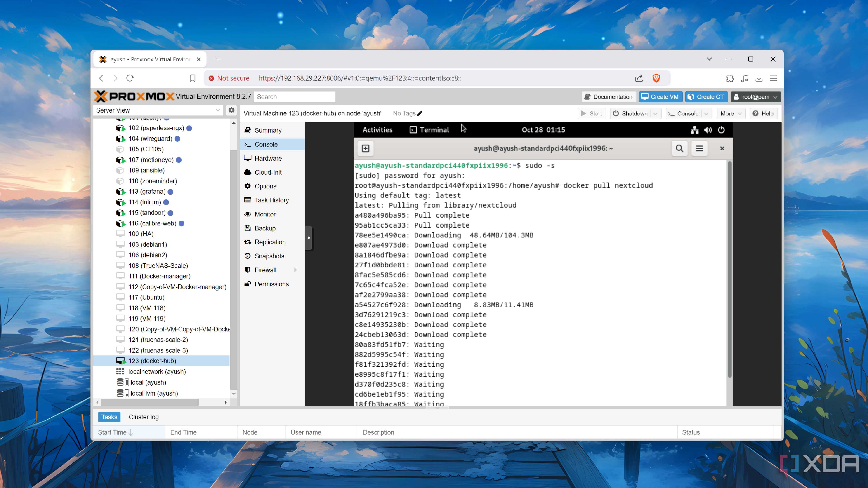
Task: Open the Documentation button
Action: tap(609, 97)
